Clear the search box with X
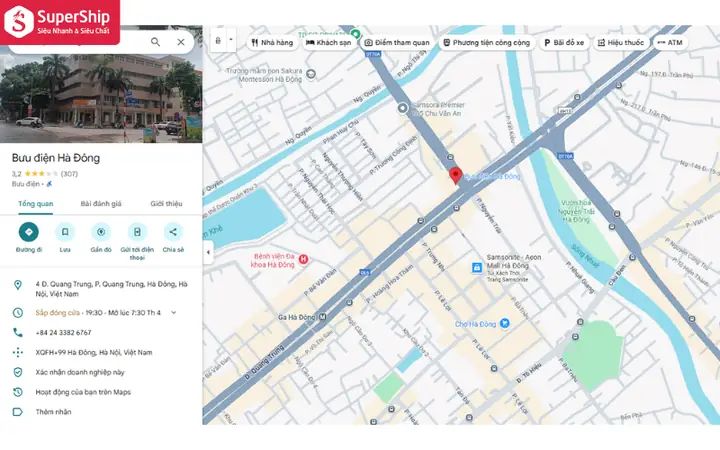720x450 pixels. coord(181,42)
